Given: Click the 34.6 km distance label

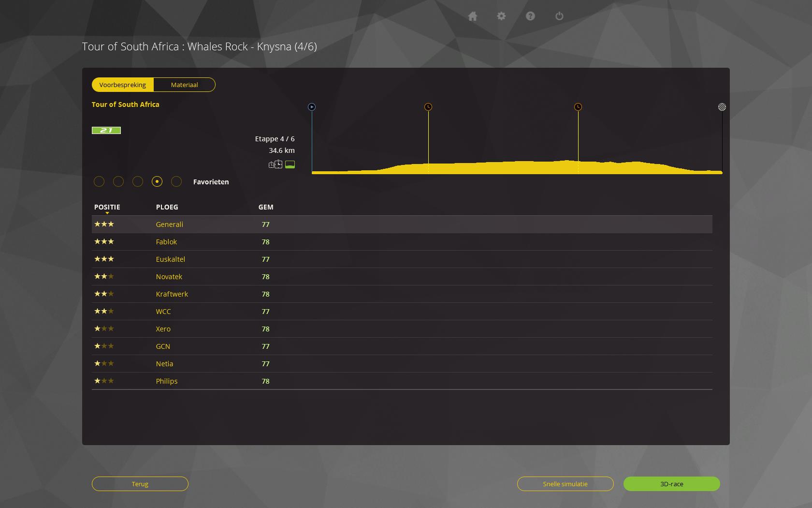Looking at the screenshot, I should [282, 150].
